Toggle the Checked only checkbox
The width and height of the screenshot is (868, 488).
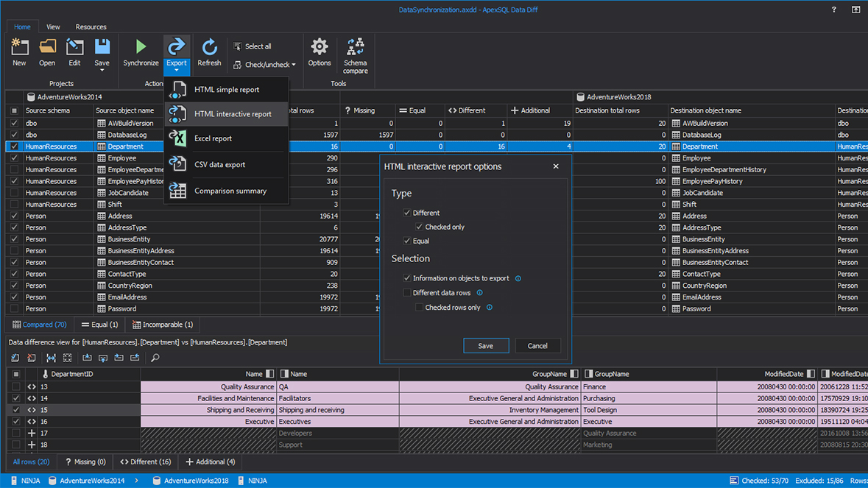pyautogui.click(x=419, y=227)
